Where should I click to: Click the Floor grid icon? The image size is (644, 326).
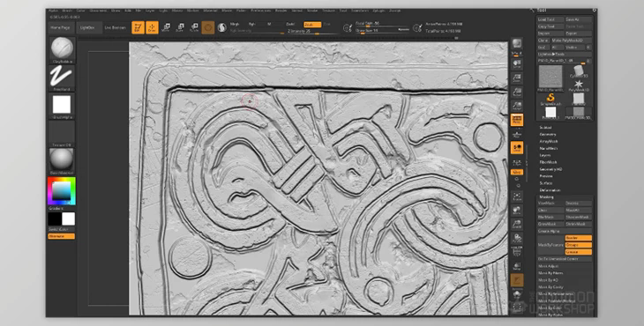click(517, 134)
